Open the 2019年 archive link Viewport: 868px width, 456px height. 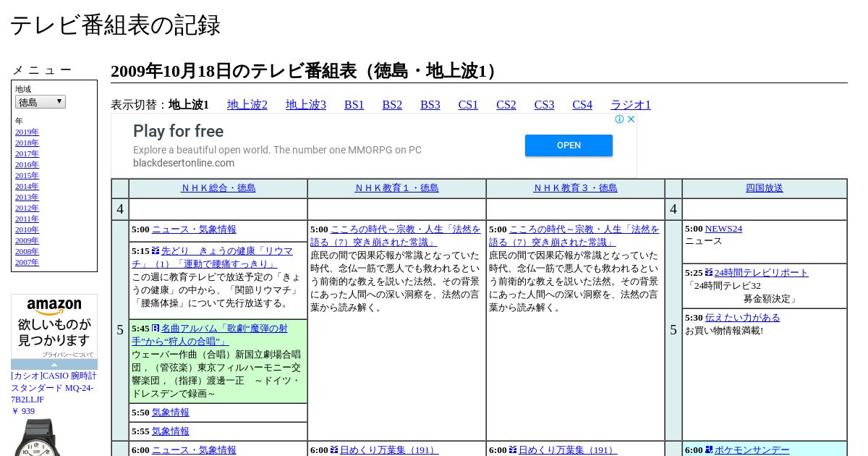pyautogui.click(x=27, y=132)
